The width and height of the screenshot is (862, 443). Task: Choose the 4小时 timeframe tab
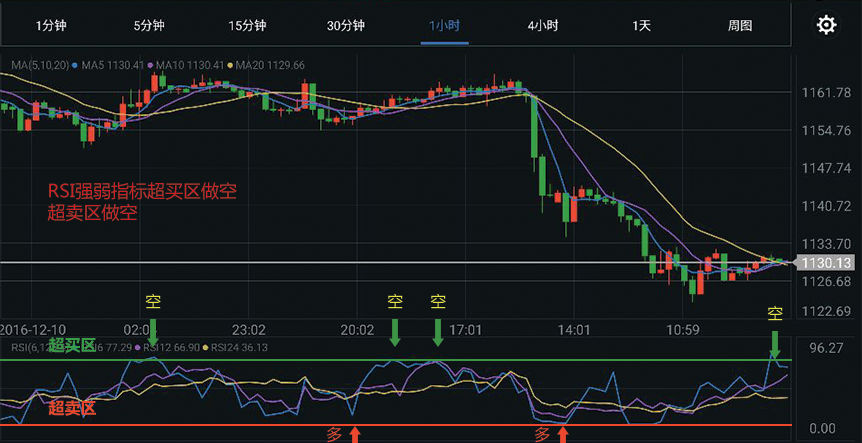[x=543, y=26]
